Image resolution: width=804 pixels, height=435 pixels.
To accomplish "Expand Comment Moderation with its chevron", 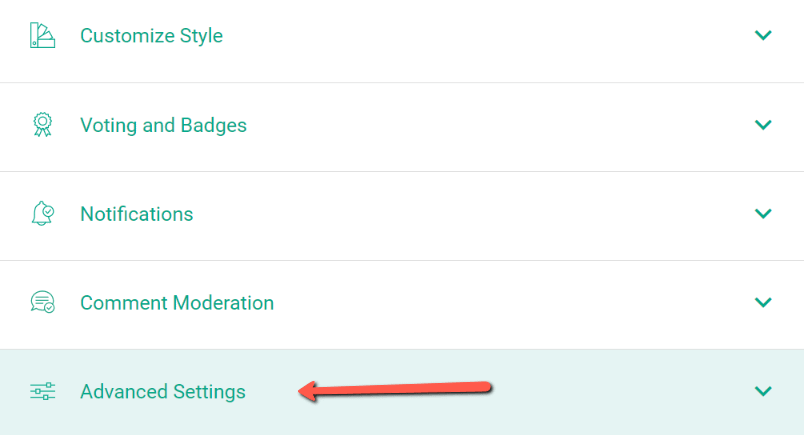I will click(x=763, y=302).
